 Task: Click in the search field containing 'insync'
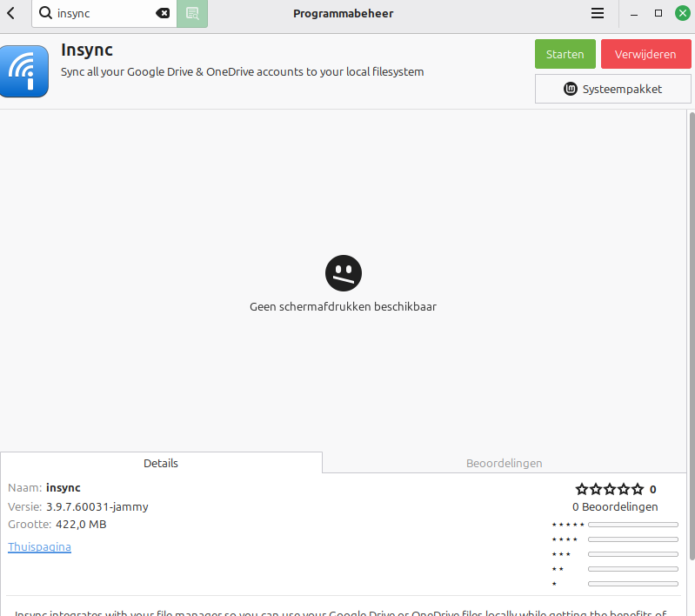(x=104, y=13)
